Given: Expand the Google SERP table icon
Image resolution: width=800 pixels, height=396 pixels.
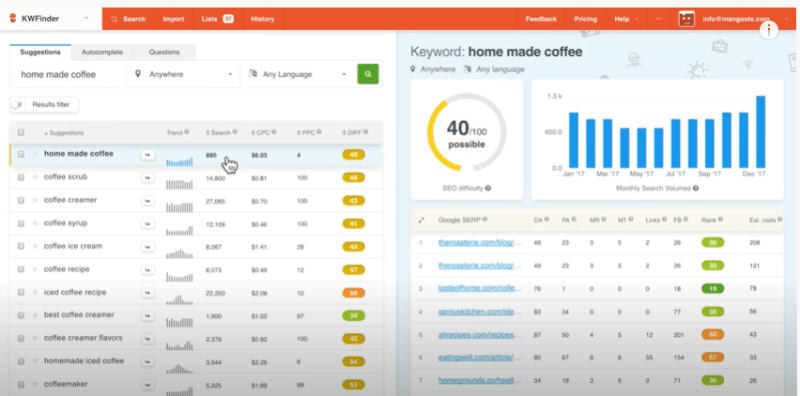Looking at the screenshot, I should click(421, 220).
